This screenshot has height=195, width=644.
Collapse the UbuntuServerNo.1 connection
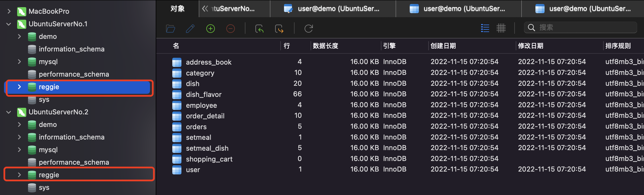click(x=9, y=24)
